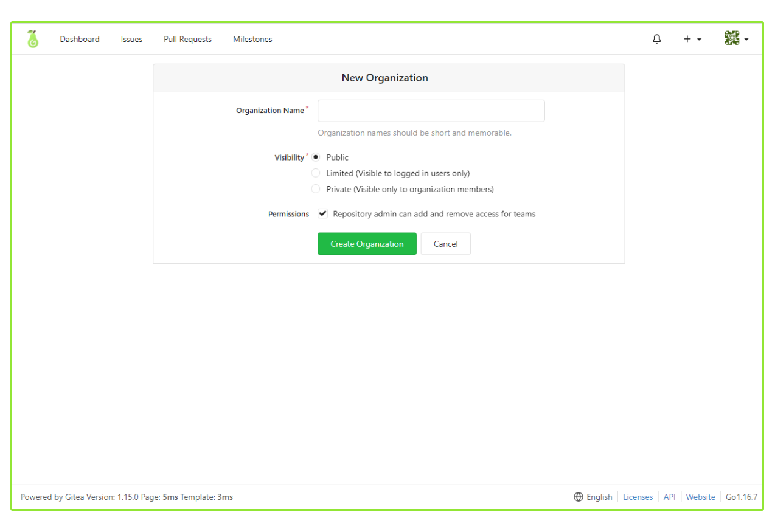Viewport: 775px width, 532px height.
Task: Focus the Organization Name input field
Action: [x=431, y=111]
